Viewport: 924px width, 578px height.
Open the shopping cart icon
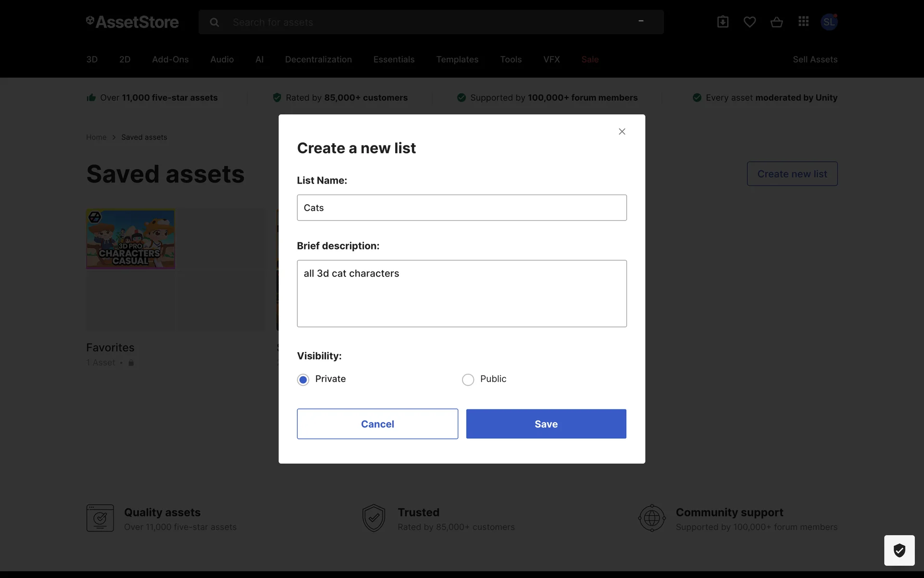pos(776,22)
